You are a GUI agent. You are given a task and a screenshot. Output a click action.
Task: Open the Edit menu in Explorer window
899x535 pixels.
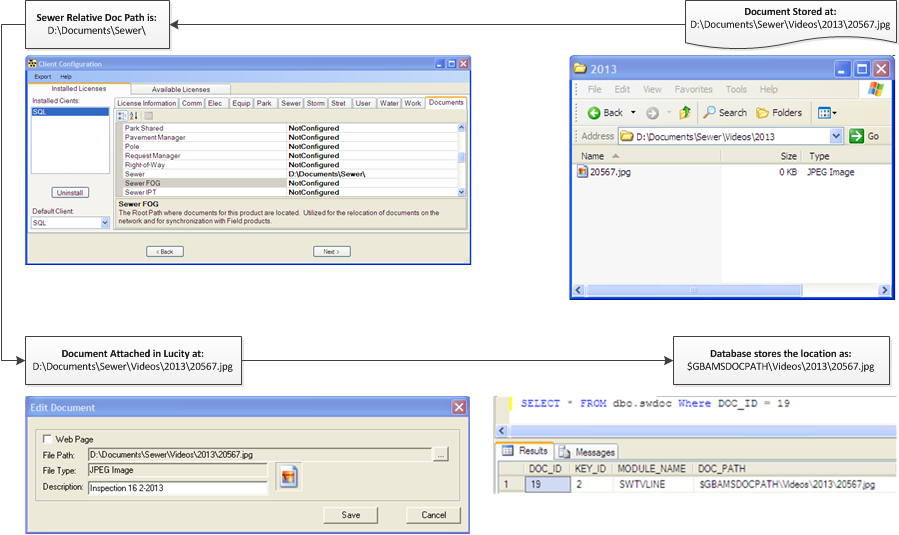(622, 89)
